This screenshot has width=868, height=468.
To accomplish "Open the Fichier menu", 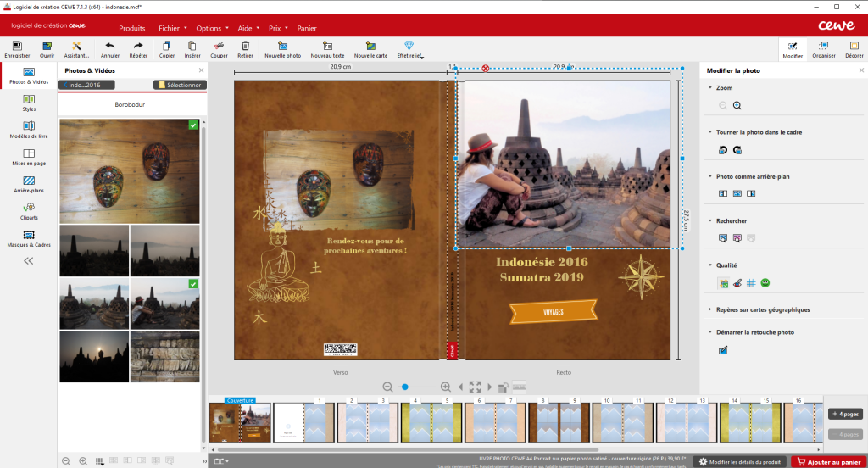I will pyautogui.click(x=173, y=28).
